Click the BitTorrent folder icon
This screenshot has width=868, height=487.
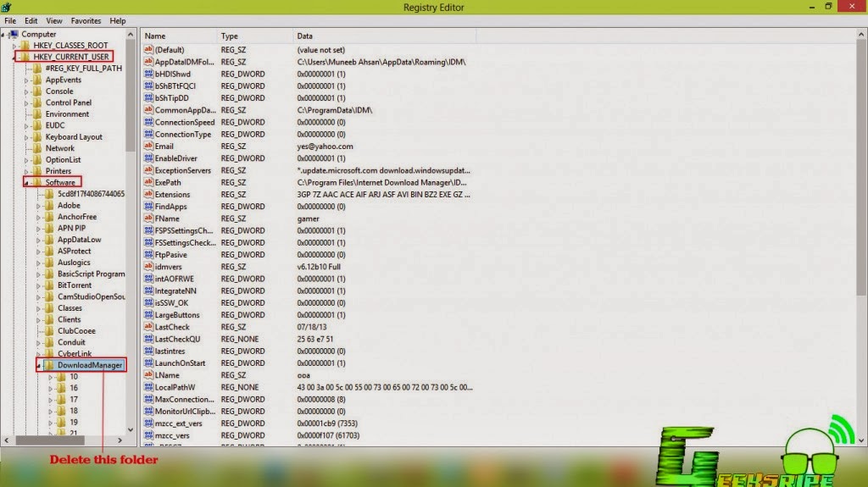point(50,285)
